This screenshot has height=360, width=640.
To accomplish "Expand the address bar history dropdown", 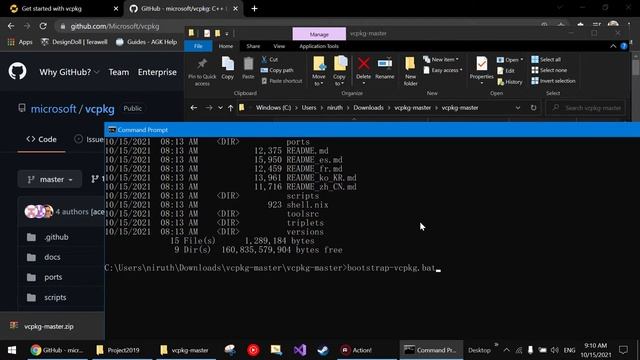I will [x=518, y=108].
